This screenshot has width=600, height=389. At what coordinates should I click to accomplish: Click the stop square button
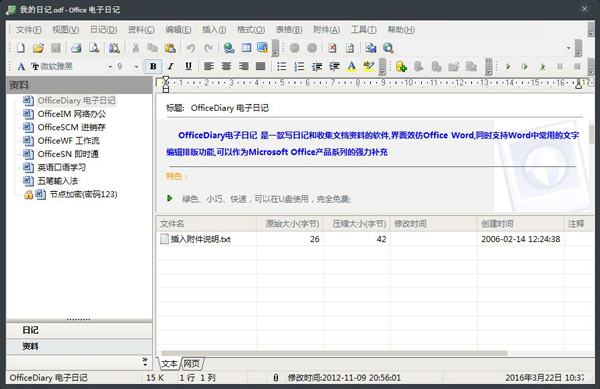pos(577,67)
